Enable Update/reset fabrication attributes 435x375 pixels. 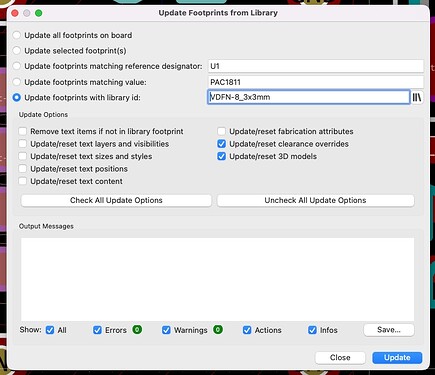point(221,131)
